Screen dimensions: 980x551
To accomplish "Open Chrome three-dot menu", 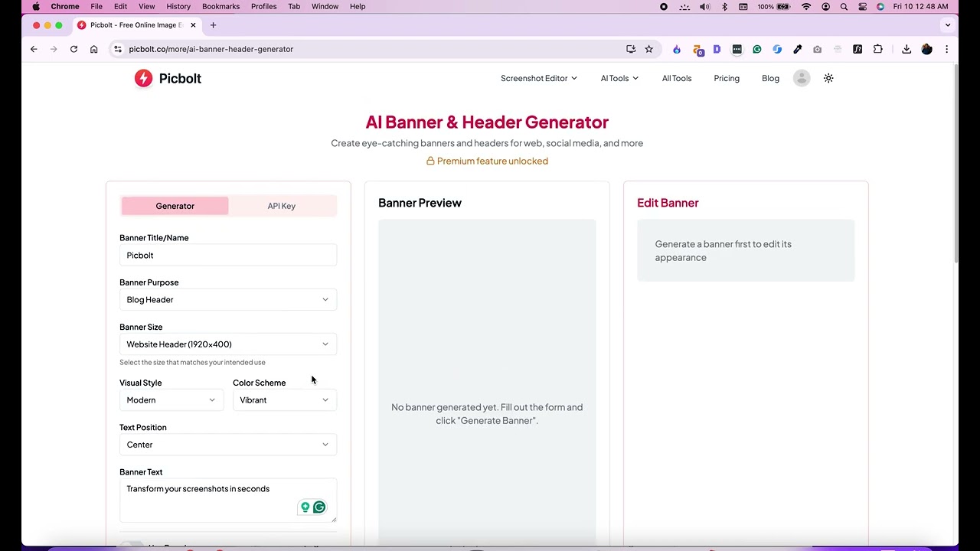I will 946,49.
